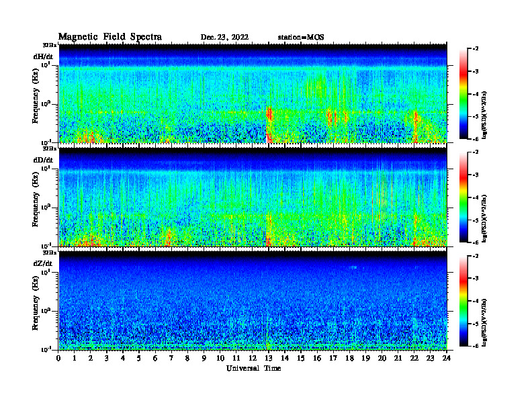Click the '-6' tick on dZ/dt color bar
Image resolution: width=532 pixels, height=411 pixels.
coord(476,347)
